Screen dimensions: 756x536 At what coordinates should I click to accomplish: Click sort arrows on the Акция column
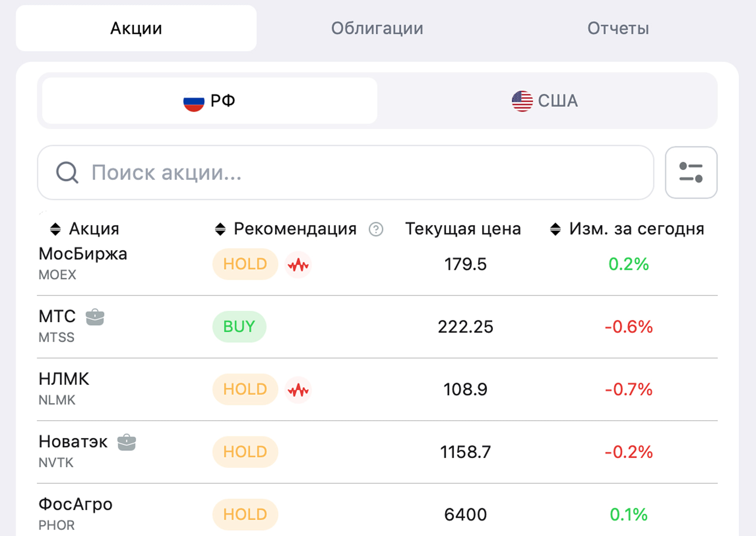coord(55,228)
